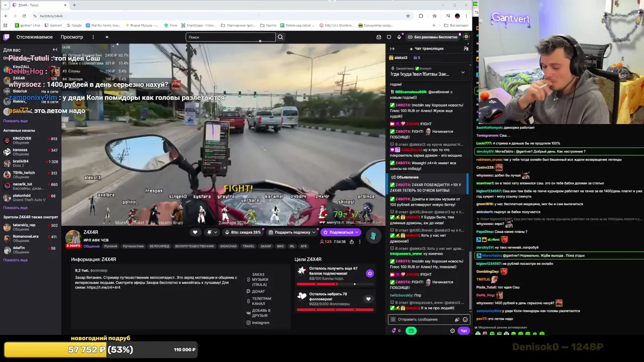
Task: Click the share icon below stream
Action: 351,242
